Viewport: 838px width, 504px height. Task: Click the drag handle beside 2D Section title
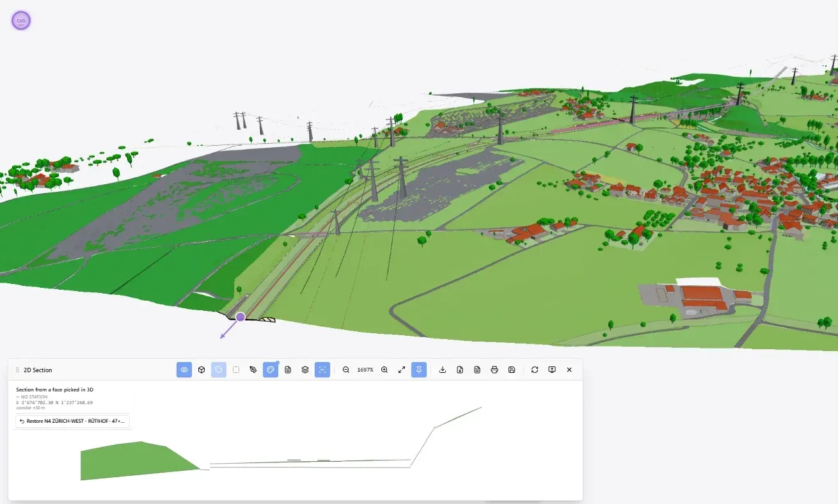[x=17, y=370]
